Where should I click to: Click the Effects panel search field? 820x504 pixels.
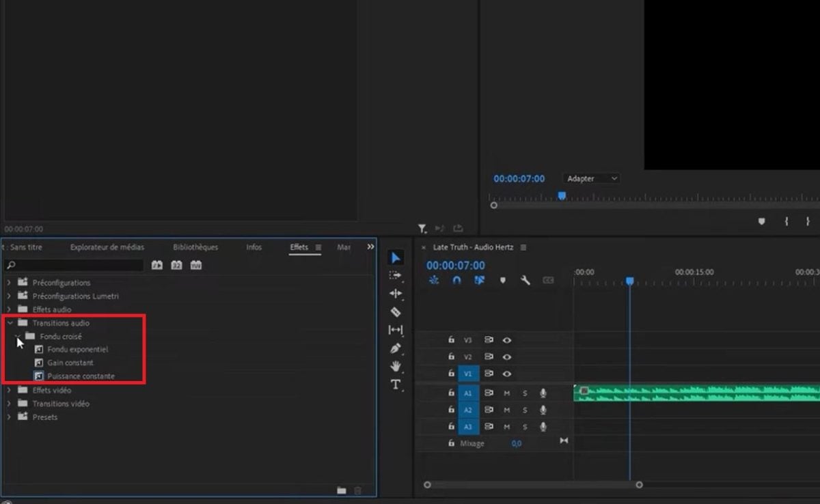point(75,265)
